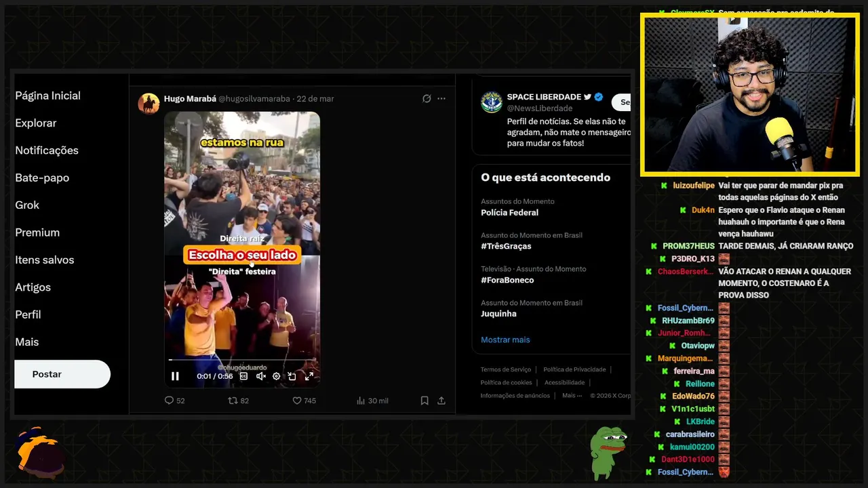Expand the video to fullscreen

tap(309, 376)
